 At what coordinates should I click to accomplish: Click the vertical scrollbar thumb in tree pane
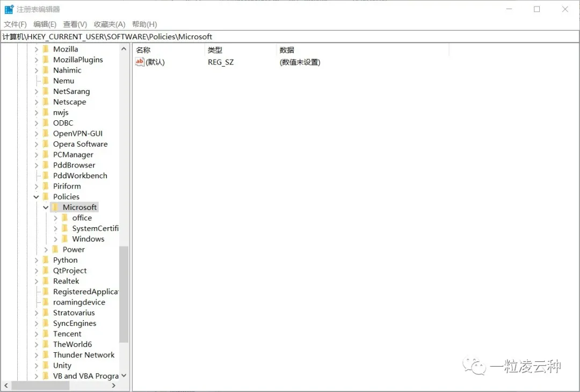click(124, 294)
